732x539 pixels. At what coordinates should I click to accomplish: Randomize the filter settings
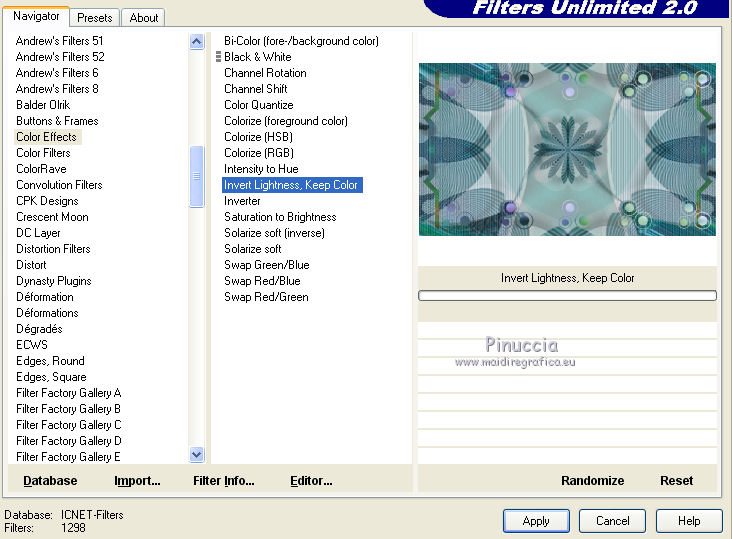592,481
